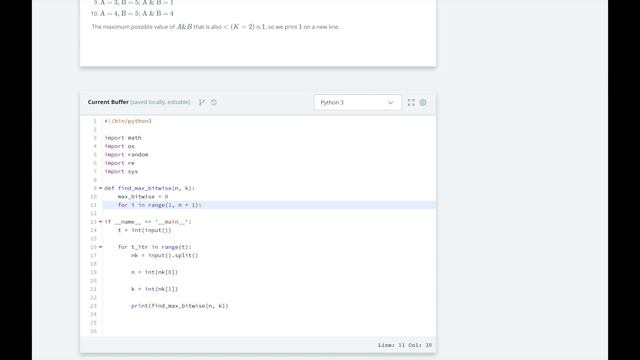640x360 pixels.
Task: Click the 'import math' code line
Action: point(123,138)
